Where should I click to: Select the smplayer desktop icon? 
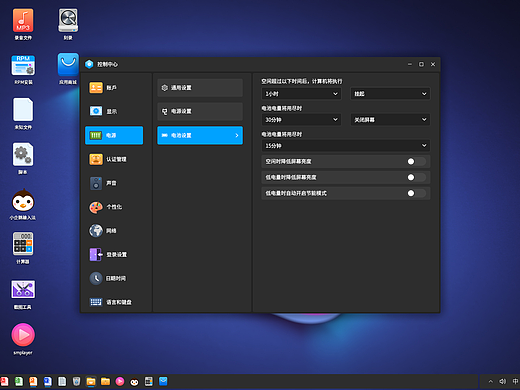point(23,339)
